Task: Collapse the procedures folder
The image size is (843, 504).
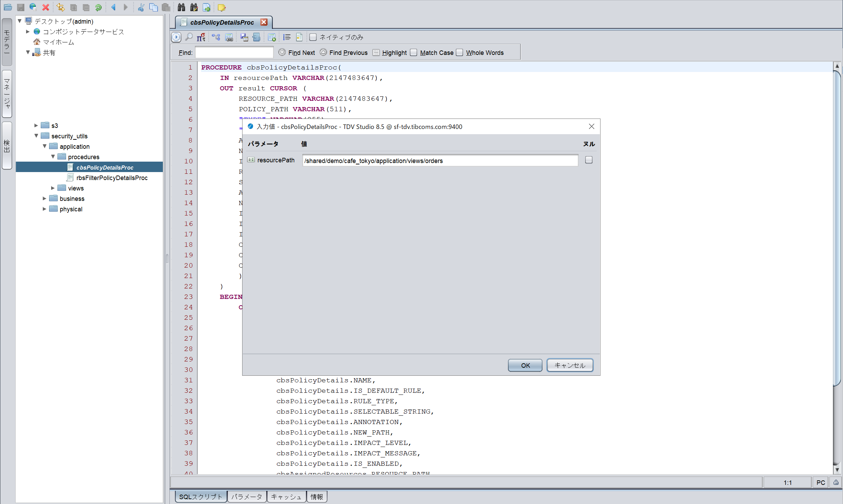Action: 53,157
